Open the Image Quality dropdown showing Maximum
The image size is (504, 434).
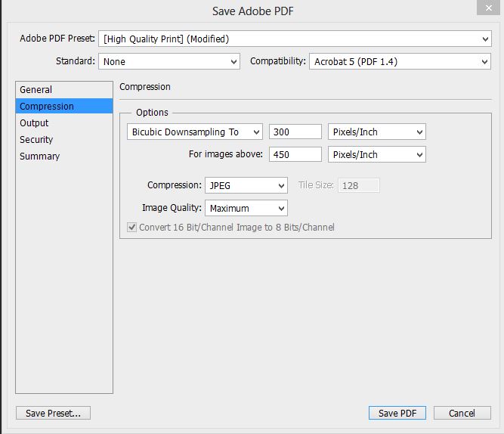[246, 208]
